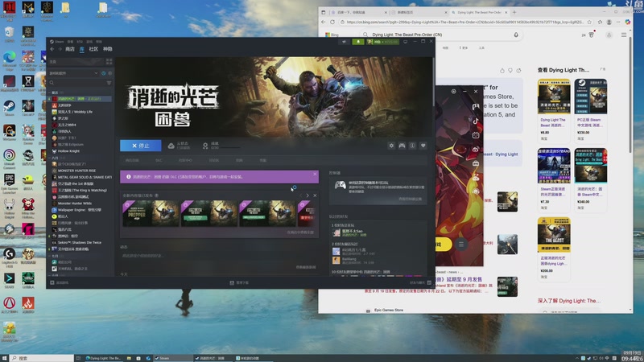Select Wobbly Life in Steam library list
Image resolution: width=644 pixels, height=362 pixels.
point(75,112)
